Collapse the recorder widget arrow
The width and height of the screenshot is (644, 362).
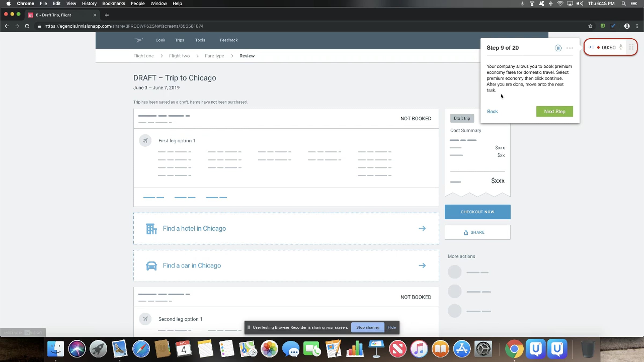(590, 47)
